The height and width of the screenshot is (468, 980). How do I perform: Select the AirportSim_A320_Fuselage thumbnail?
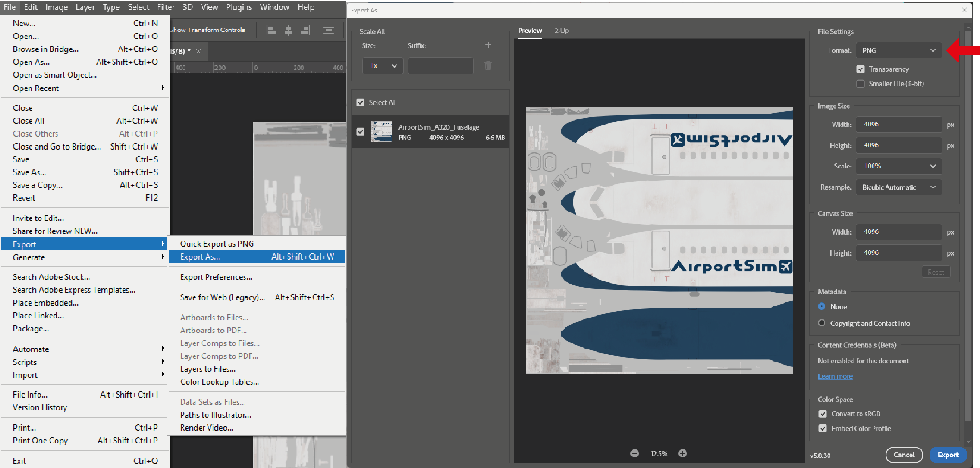coord(382,131)
